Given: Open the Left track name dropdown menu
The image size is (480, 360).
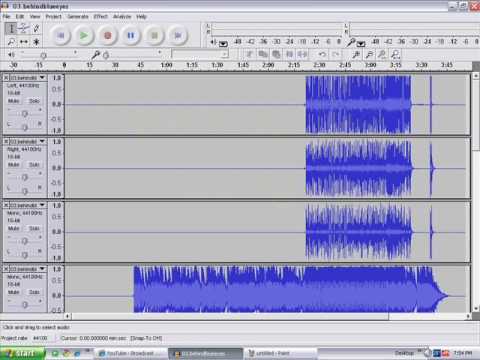Looking at the screenshot, I should (27, 77).
